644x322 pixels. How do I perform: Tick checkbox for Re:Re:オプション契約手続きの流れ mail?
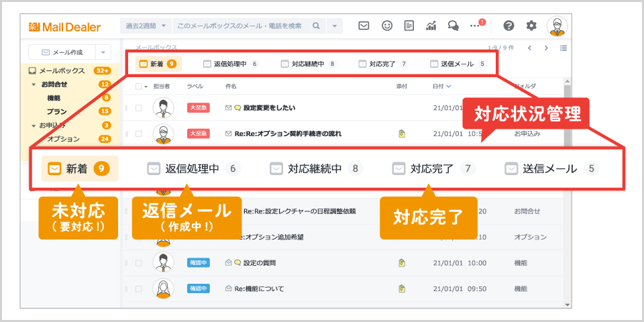tap(138, 134)
